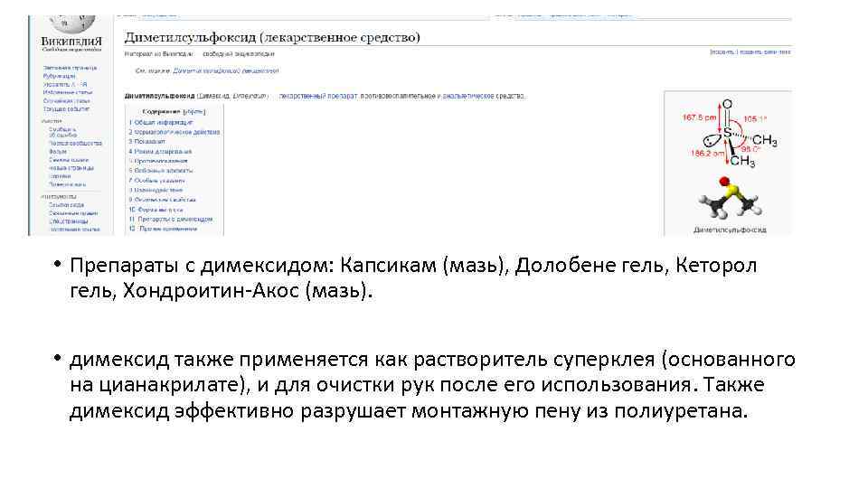Open sidebar link Избранные статьи

68,92
